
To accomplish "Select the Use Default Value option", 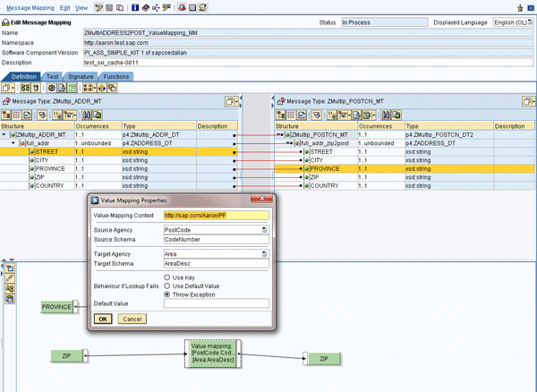I will (168, 285).
